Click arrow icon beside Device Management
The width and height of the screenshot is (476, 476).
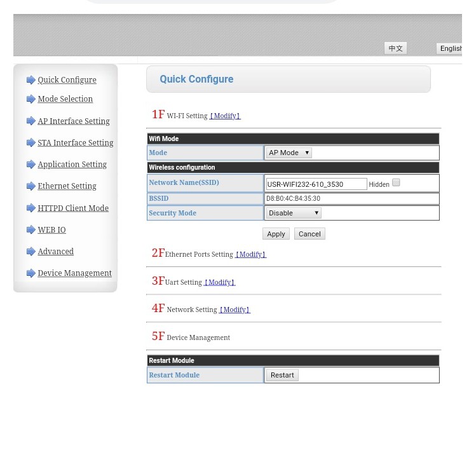[x=31, y=273]
